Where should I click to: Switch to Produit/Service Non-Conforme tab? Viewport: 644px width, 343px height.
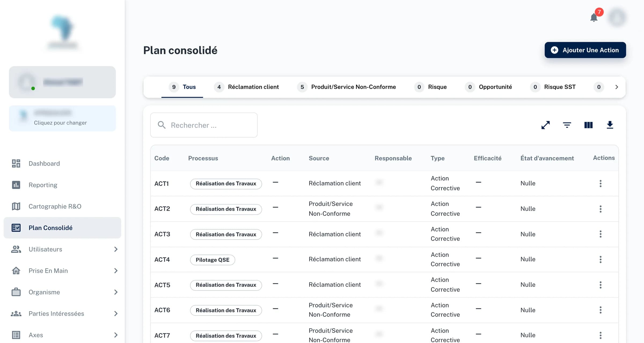[x=346, y=87]
